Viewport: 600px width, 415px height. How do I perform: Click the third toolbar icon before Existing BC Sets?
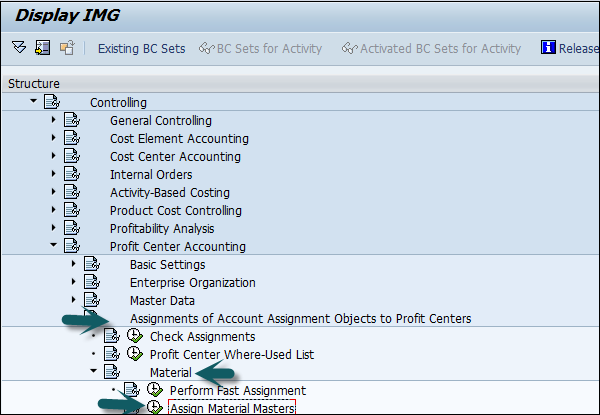tap(66, 48)
